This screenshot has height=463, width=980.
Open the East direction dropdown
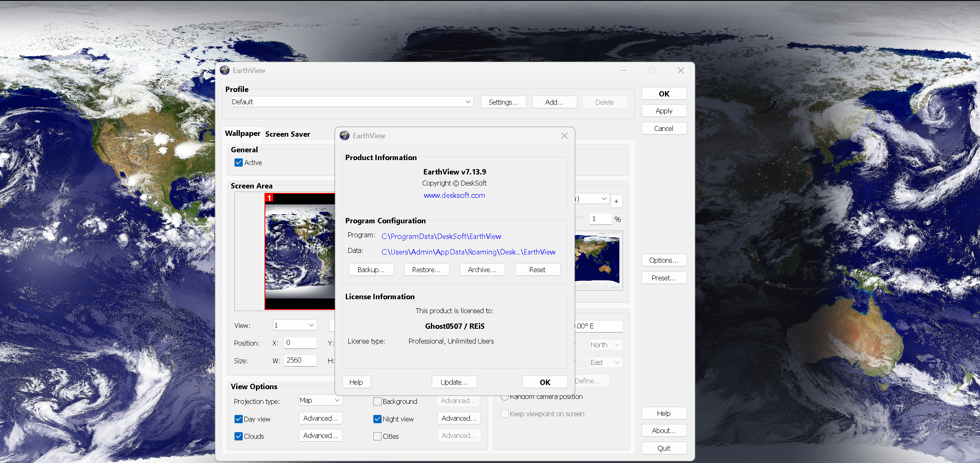[x=605, y=362]
